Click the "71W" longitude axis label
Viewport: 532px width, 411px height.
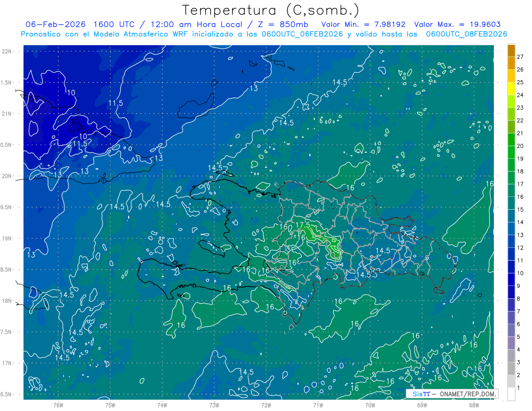[x=318, y=405]
